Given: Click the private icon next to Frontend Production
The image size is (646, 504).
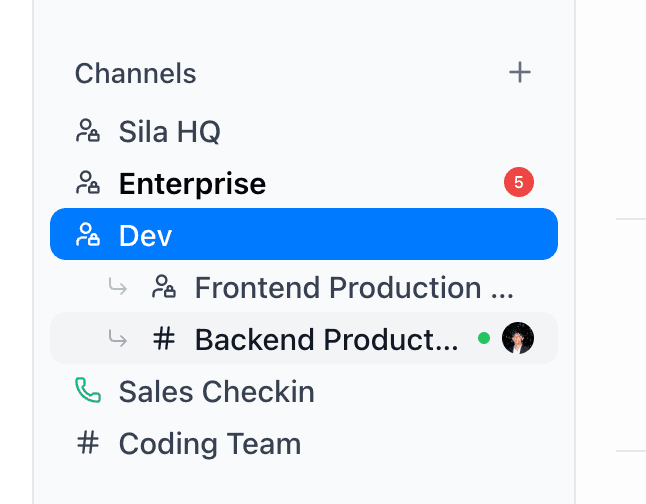Looking at the screenshot, I should click(x=164, y=287).
